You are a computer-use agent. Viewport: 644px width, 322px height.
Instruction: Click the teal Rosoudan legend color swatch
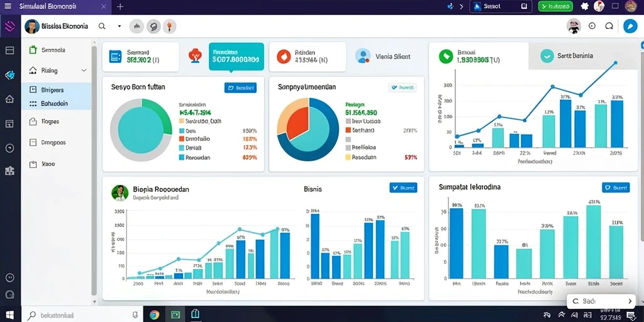182,157
